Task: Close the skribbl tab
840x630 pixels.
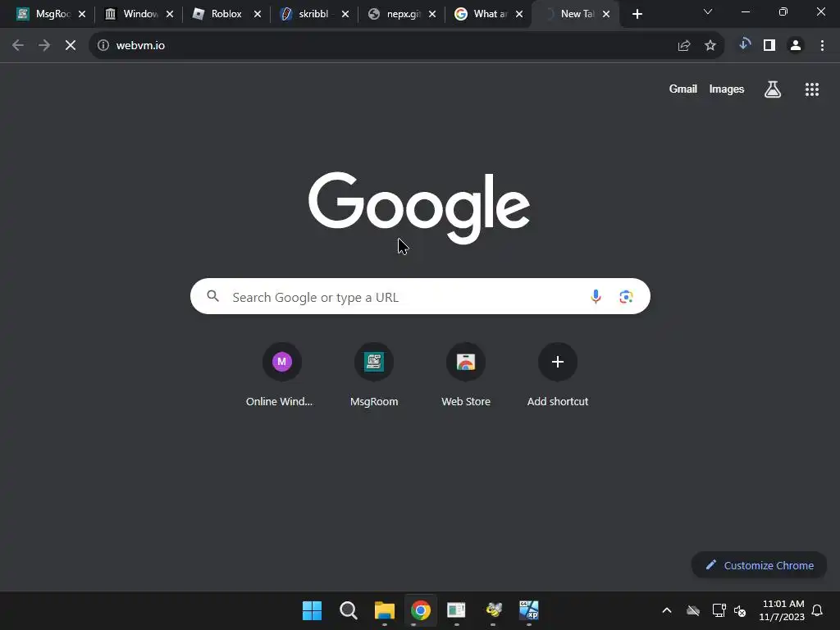Action: pyautogui.click(x=345, y=15)
